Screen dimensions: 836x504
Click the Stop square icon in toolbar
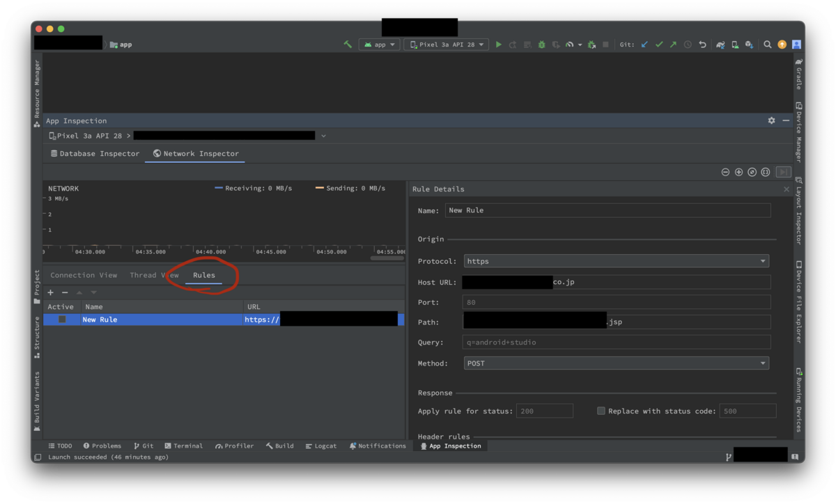[x=605, y=45]
